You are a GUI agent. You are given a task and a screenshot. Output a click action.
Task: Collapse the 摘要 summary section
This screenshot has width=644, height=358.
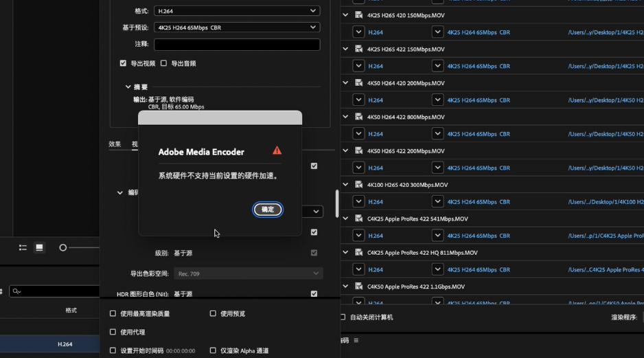tap(128, 87)
